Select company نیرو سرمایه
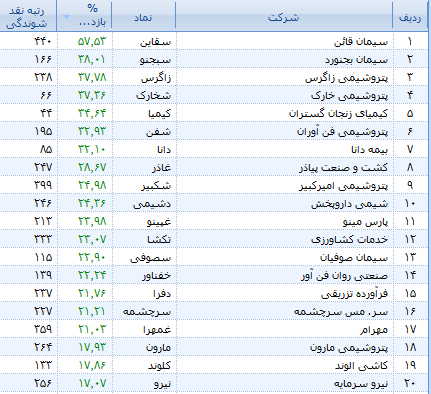This screenshot has height=394, width=431. tap(361, 384)
